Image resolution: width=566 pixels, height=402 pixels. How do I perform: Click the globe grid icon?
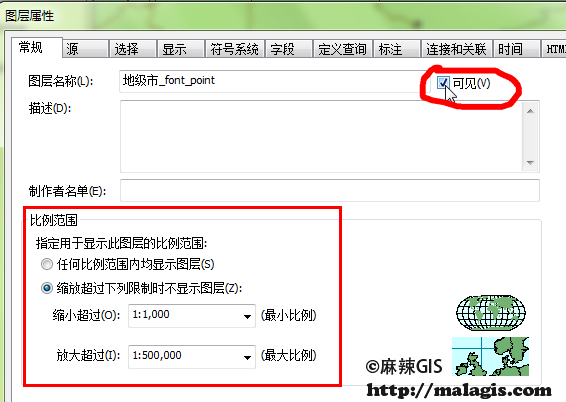(x=491, y=313)
